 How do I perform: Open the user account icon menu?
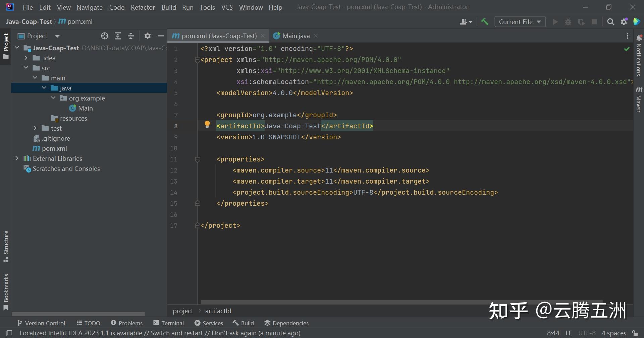(x=466, y=22)
